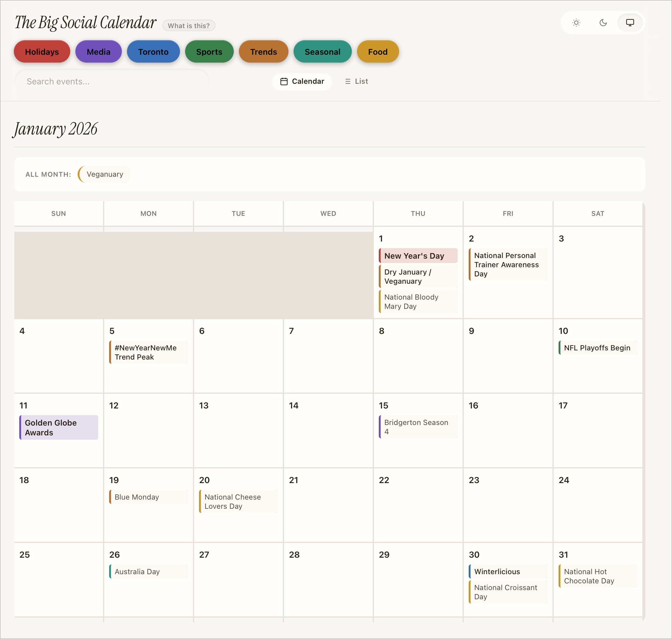672x639 pixels.
Task: Enable the Food events filter
Action: click(377, 51)
